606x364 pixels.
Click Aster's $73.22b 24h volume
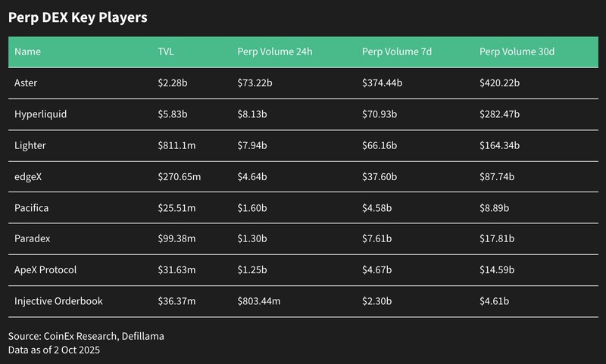(x=257, y=82)
